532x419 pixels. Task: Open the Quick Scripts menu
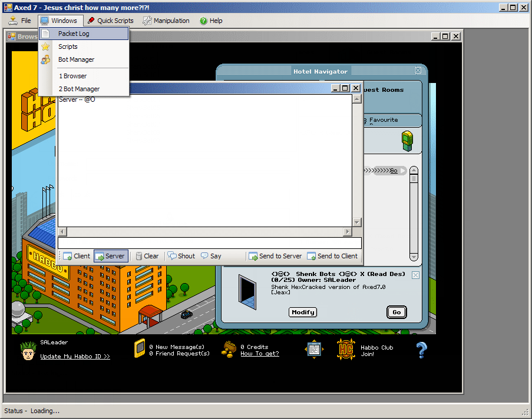pyautogui.click(x=111, y=21)
